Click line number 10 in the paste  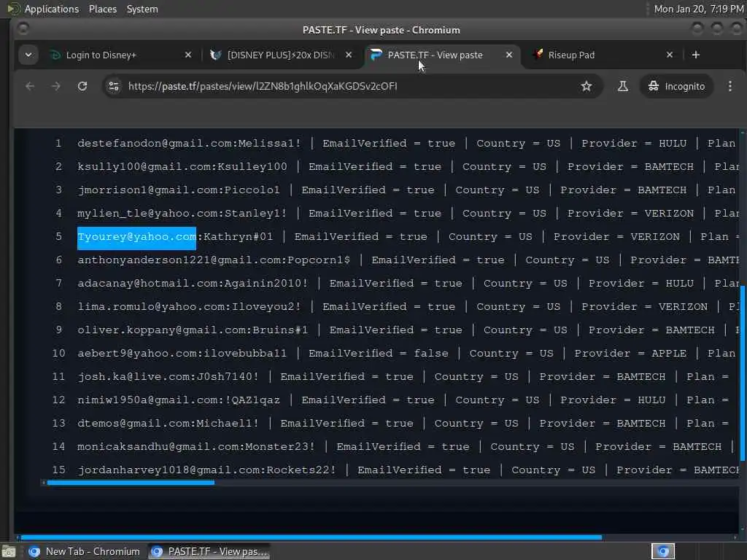pos(58,354)
